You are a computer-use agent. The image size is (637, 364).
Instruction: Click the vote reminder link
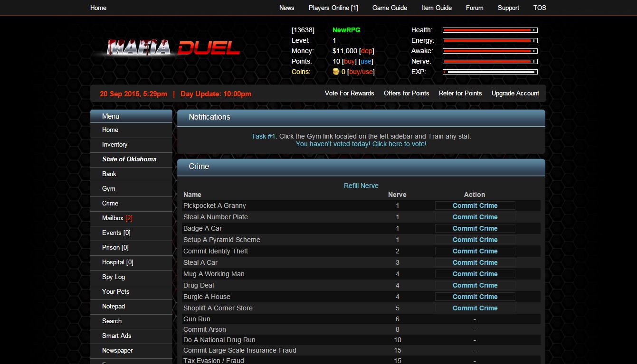361,144
